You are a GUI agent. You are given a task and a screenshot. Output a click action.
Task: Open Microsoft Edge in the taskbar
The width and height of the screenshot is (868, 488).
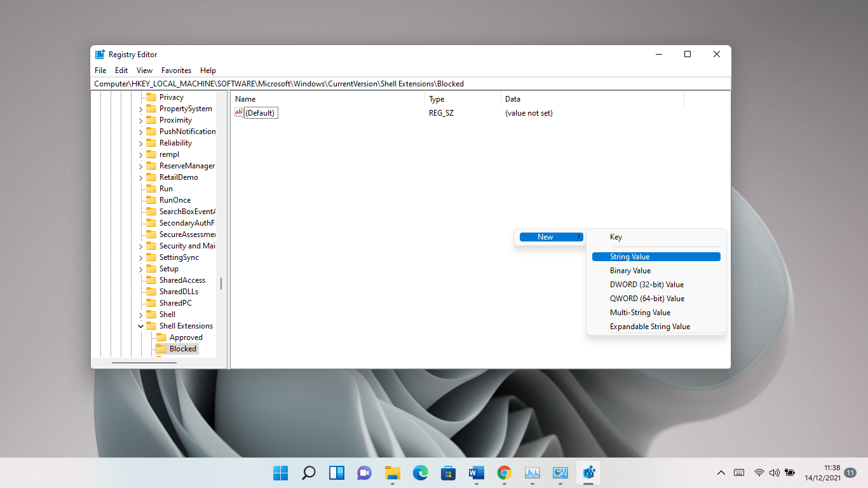[420, 473]
